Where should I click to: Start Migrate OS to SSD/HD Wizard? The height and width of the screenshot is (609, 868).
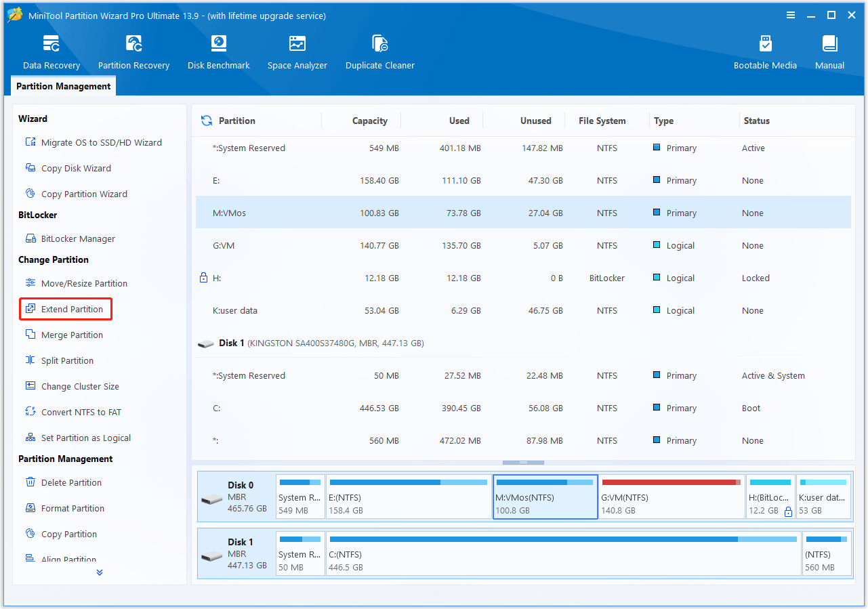[x=94, y=142]
